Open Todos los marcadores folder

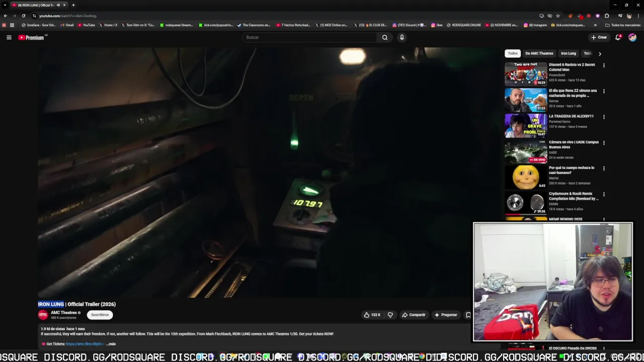[x=623, y=25]
